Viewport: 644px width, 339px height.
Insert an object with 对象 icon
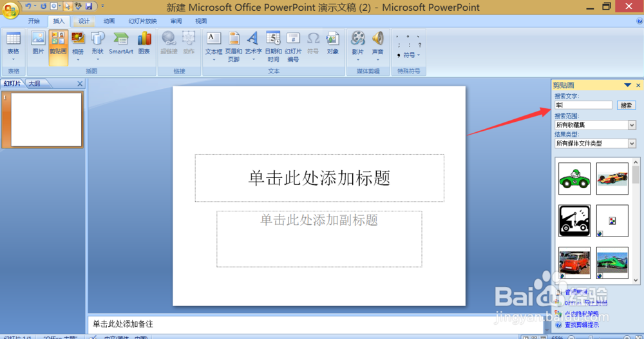(333, 43)
